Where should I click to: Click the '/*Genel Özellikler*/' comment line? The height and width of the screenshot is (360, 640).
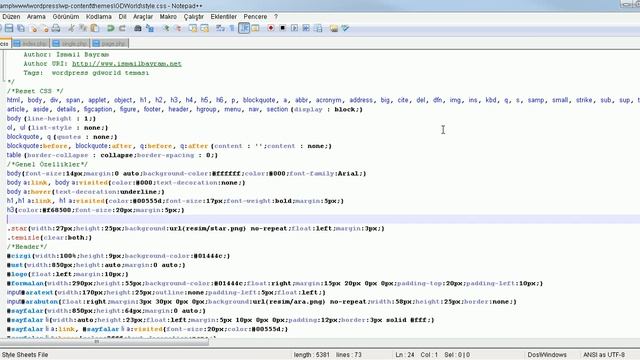coord(47,164)
